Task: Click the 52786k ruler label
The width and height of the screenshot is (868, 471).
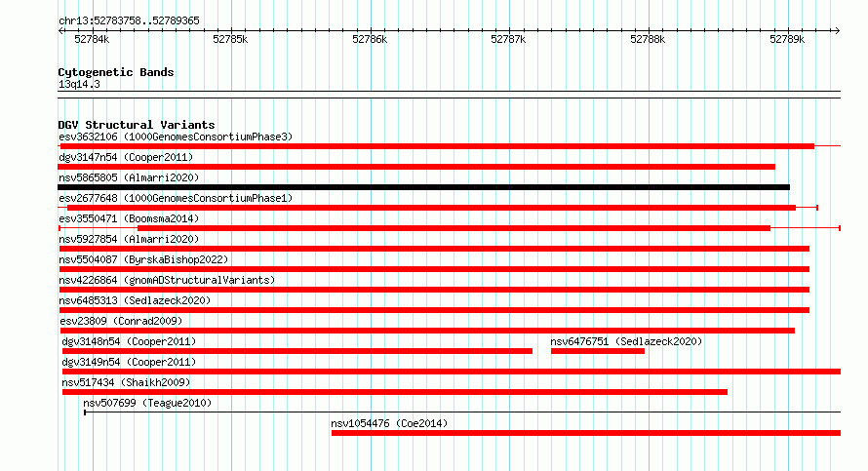Action: pyautogui.click(x=370, y=39)
